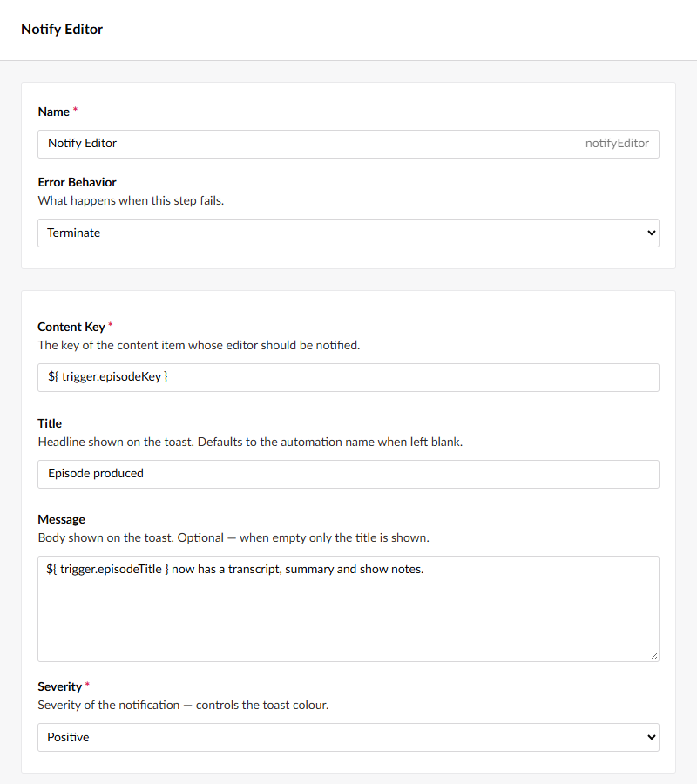This screenshot has height=784, width=697.
Task: Click inside the Message textarea
Action: click(x=348, y=609)
